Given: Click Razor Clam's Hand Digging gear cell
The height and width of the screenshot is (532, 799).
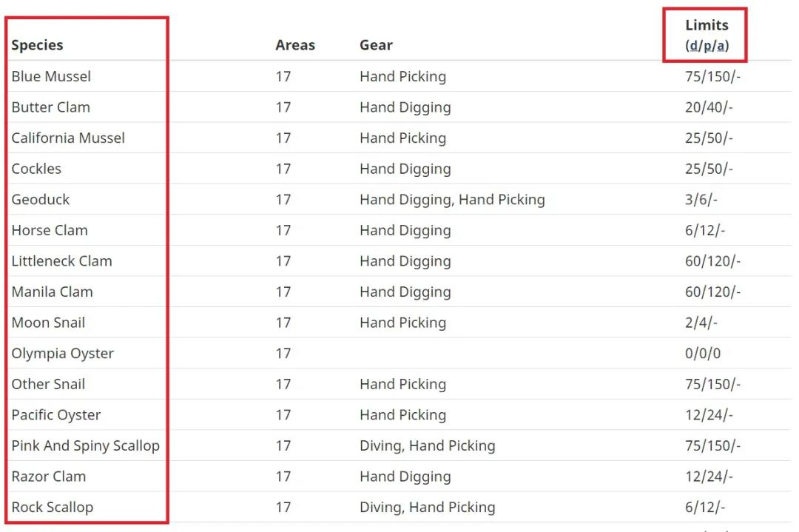Looking at the screenshot, I should point(405,477).
